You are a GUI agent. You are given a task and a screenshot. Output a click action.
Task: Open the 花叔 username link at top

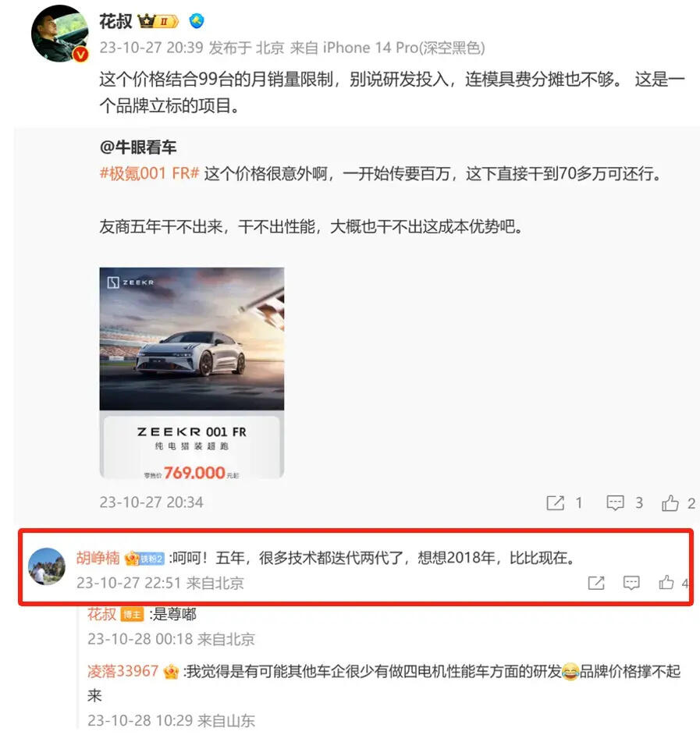coord(115,21)
